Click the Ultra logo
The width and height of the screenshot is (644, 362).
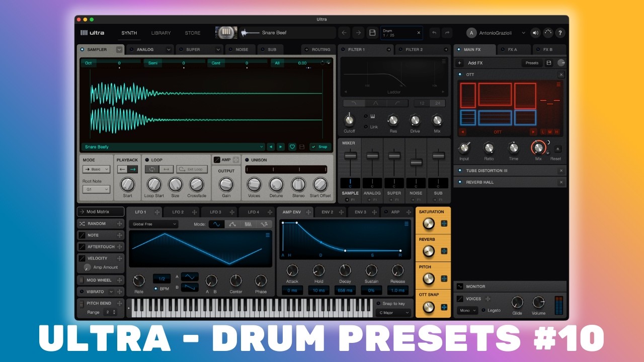click(x=93, y=33)
